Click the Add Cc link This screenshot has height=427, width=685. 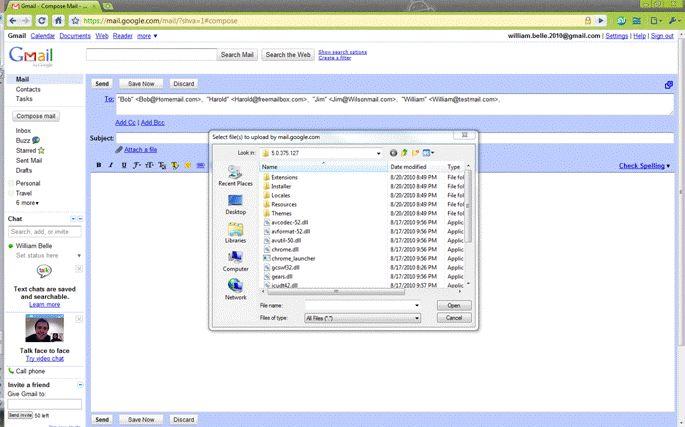125,122
